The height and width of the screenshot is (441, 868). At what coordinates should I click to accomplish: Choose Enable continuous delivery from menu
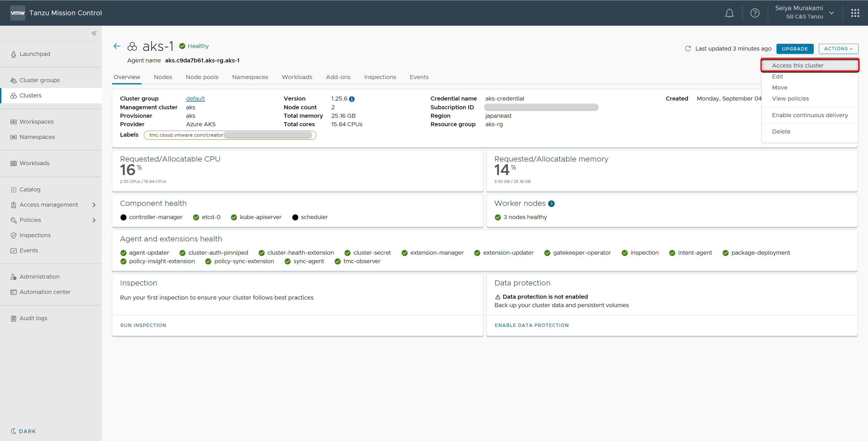810,115
